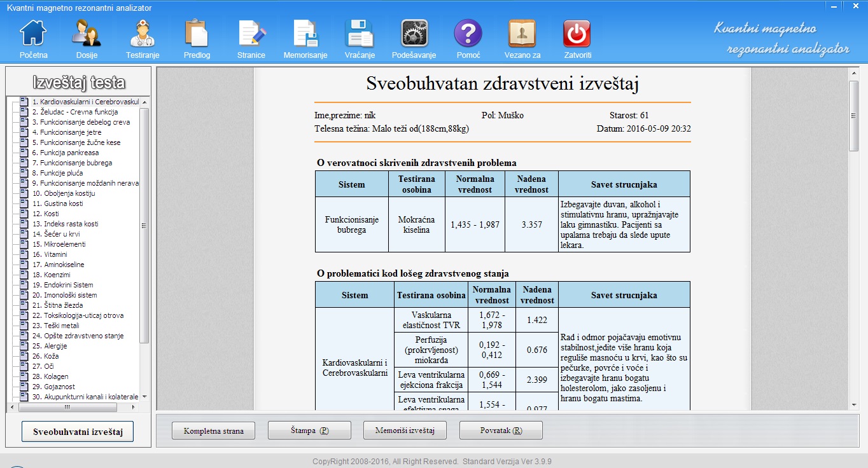Select Funkcionisanje jetre in the test list

pos(67,132)
